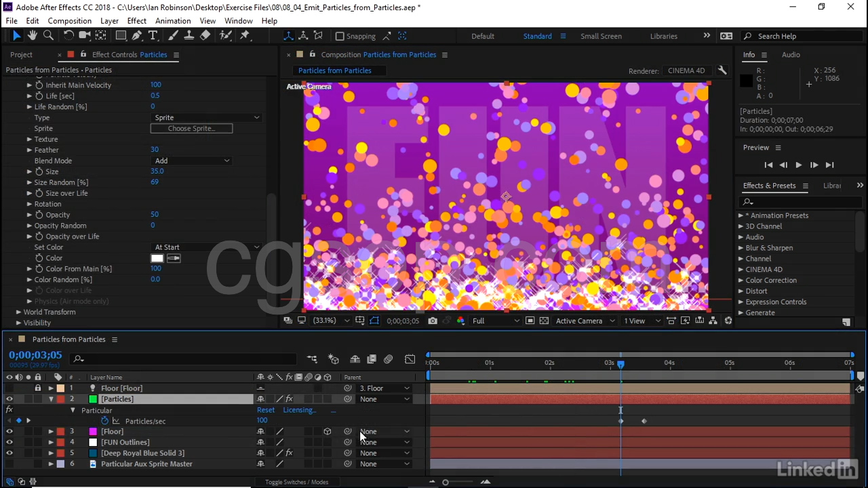Screen dimensions: 868x488
Task: Hide the [Particles] layer eye
Action: pos(9,399)
